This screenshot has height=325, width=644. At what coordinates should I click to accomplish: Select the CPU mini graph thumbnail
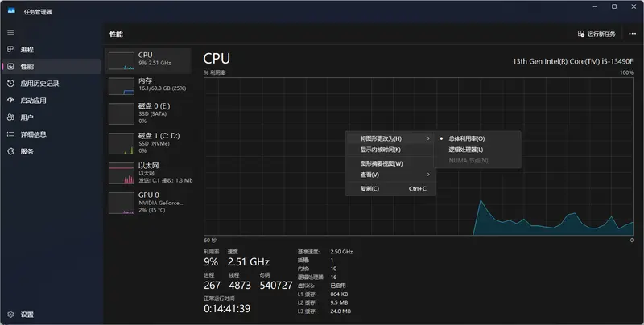tap(122, 61)
